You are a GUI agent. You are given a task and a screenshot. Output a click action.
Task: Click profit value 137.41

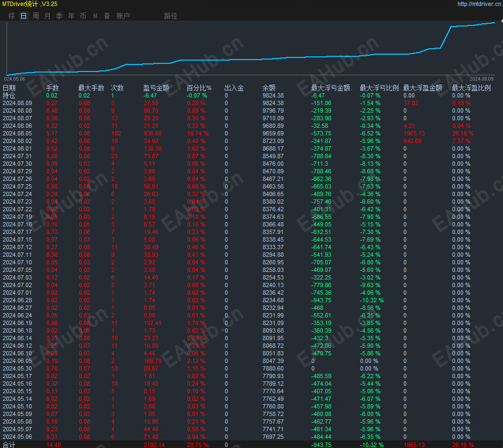click(152, 323)
